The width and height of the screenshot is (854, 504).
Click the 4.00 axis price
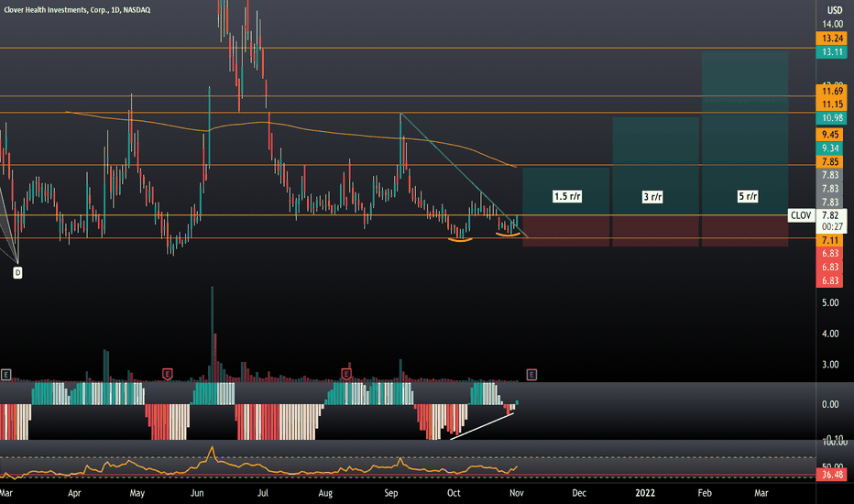tap(830, 334)
